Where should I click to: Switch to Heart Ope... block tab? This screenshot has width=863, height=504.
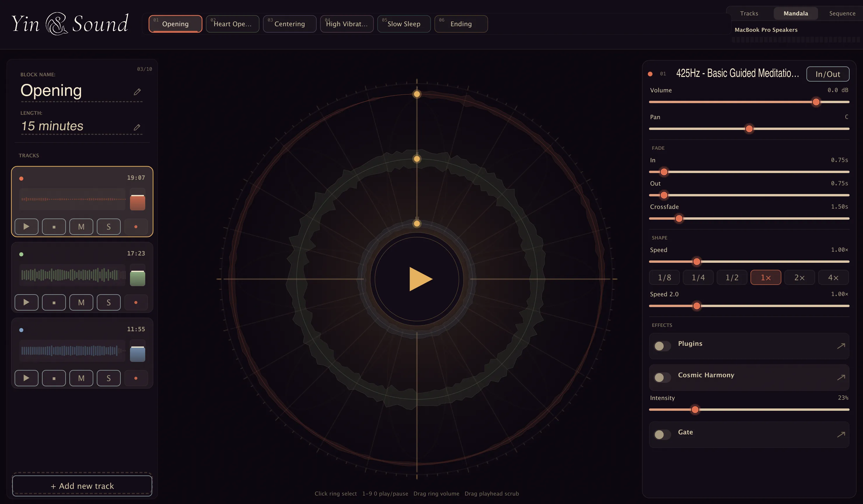tap(233, 24)
